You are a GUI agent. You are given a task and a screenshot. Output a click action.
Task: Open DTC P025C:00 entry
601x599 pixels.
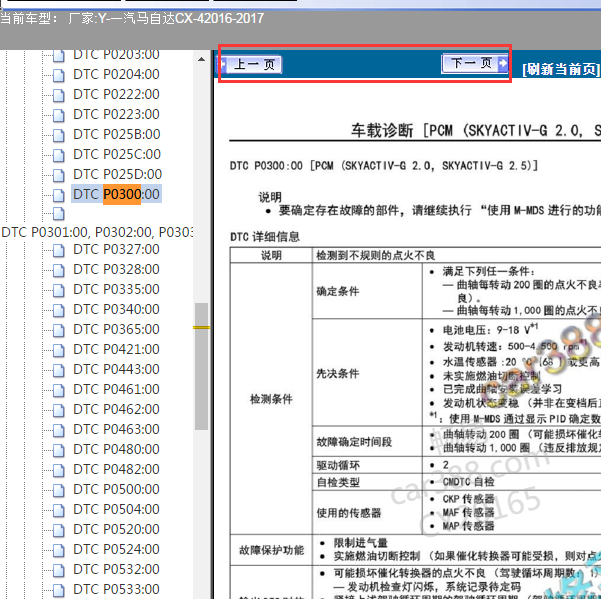[x=117, y=154]
